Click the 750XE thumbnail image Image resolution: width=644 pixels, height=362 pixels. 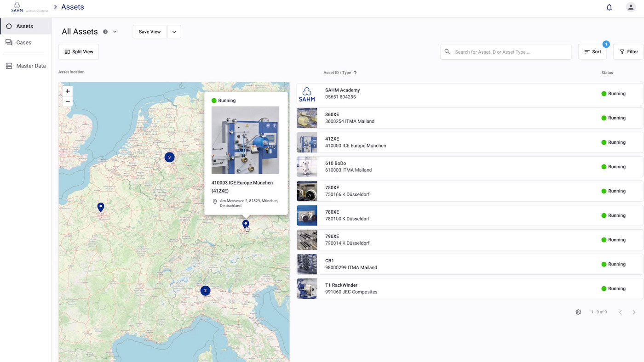point(307,191)
